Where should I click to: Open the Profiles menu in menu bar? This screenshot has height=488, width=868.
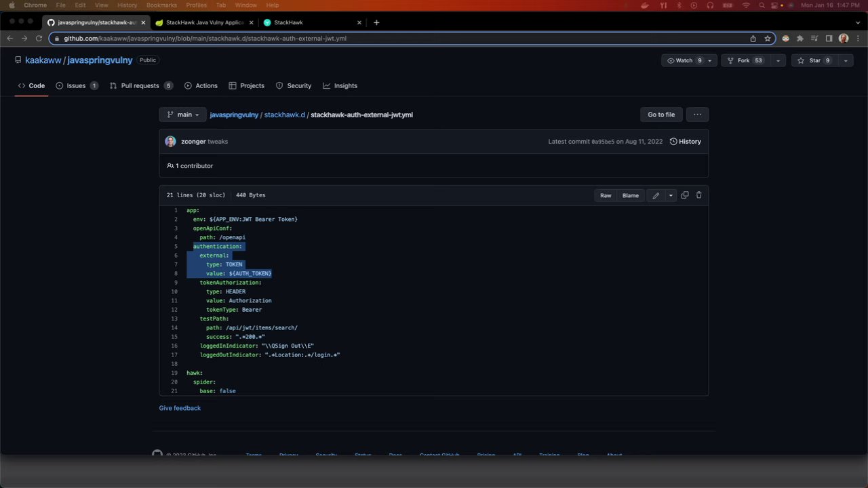point(196,5)
